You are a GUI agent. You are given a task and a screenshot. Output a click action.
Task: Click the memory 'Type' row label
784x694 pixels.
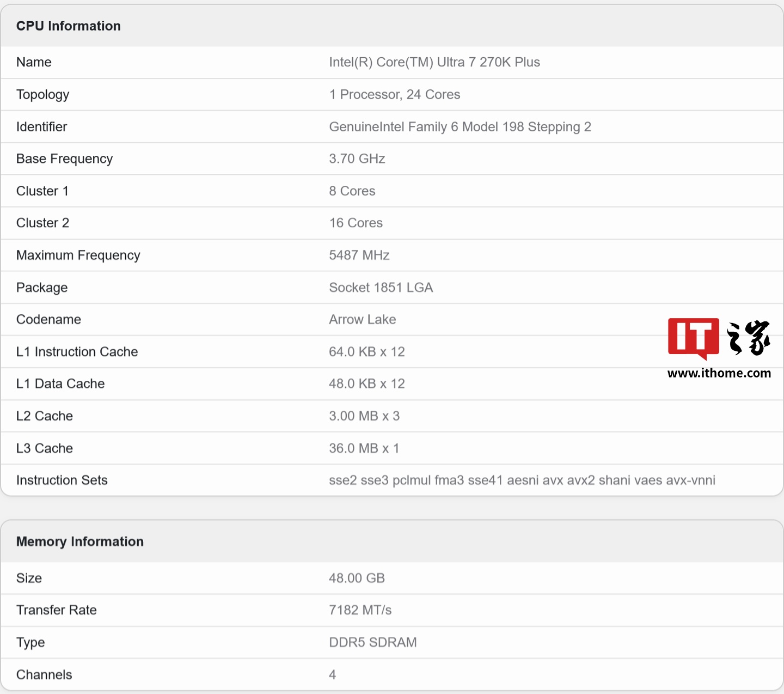pos(30,643)
